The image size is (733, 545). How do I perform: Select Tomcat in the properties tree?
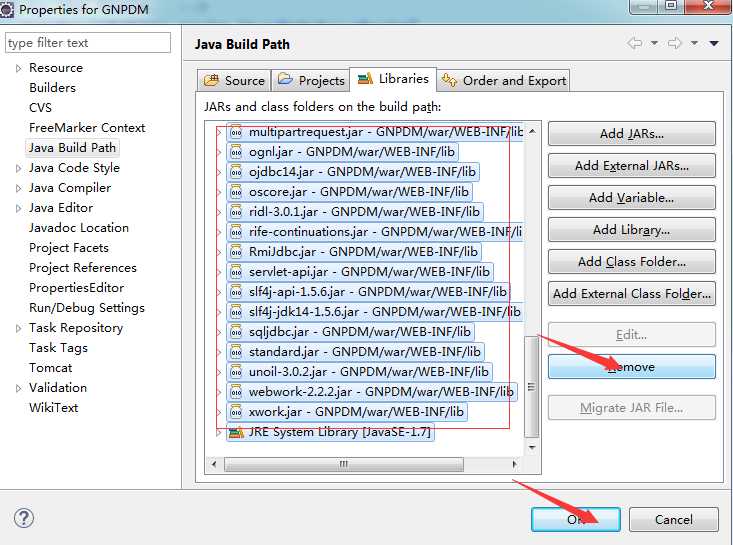[x=50, y=368]
